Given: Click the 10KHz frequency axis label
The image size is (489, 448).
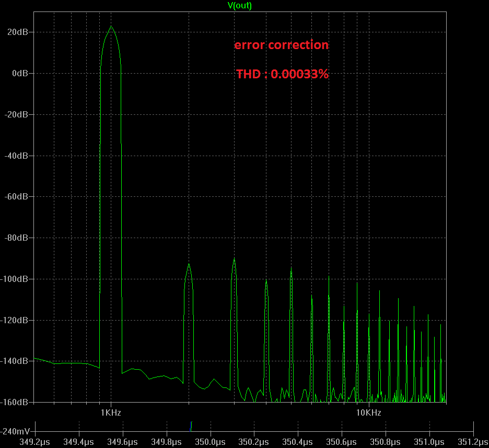Looking at the screenshot, I should pos(369,413).
